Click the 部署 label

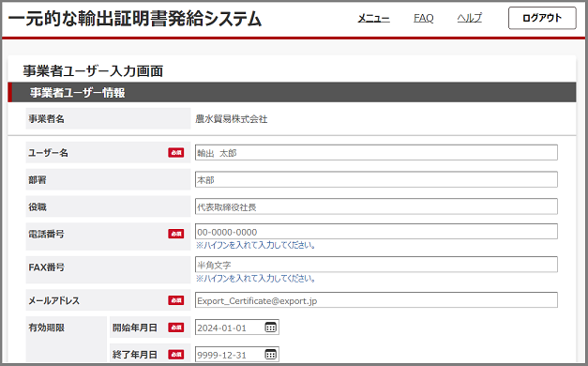click(x=38, y=180)
